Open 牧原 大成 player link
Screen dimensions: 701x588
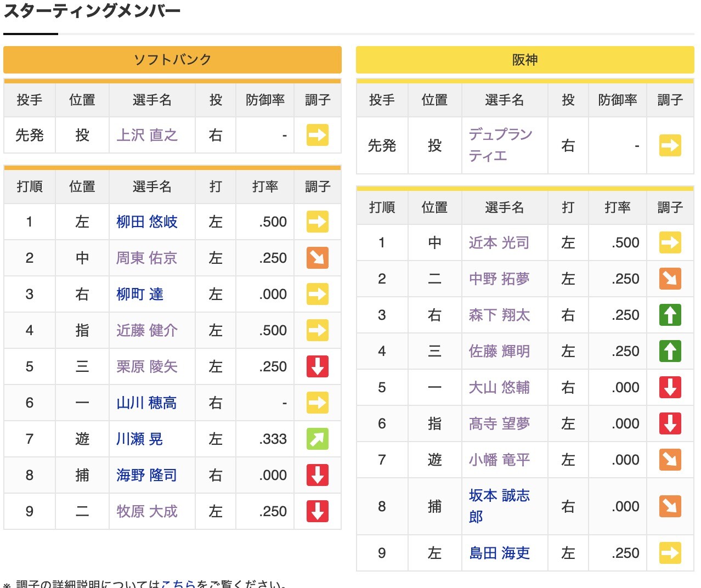146,511
